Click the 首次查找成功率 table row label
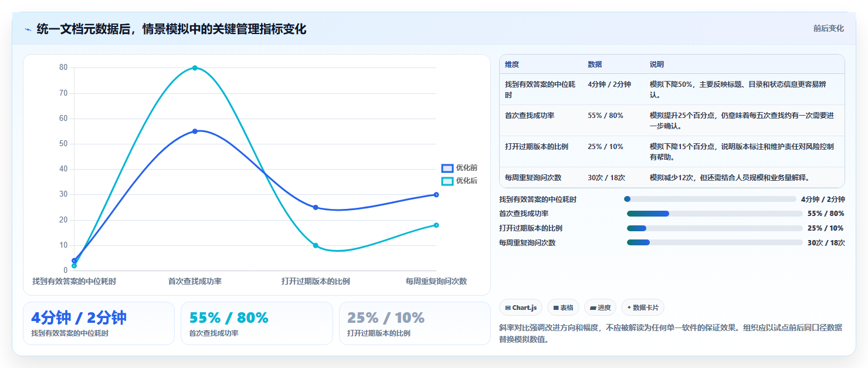 click(x=530, y=116)
